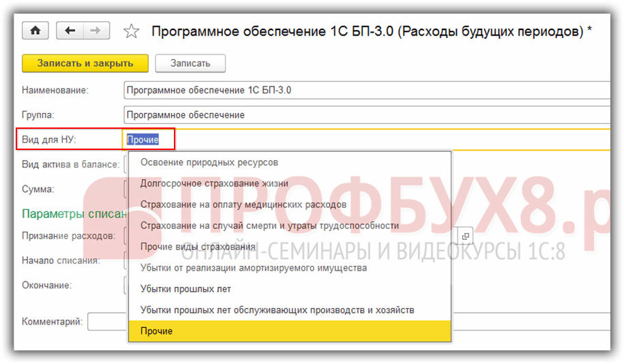The height and width of the screenshot is (364, 624).
Task: Go back with the left arrow
Action: click(x=70, y=31)
